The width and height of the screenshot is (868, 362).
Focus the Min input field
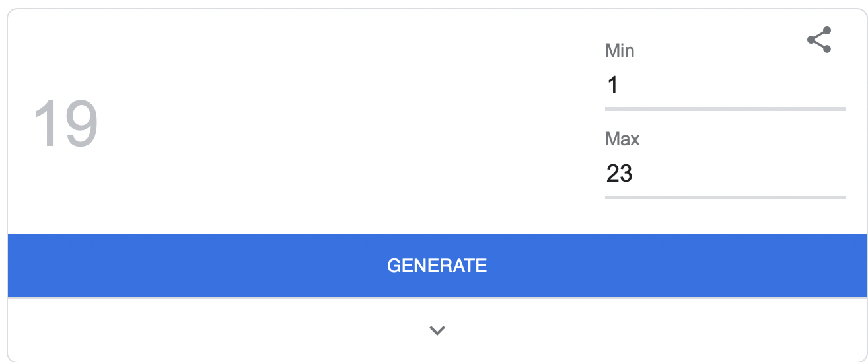click(725, 85)
